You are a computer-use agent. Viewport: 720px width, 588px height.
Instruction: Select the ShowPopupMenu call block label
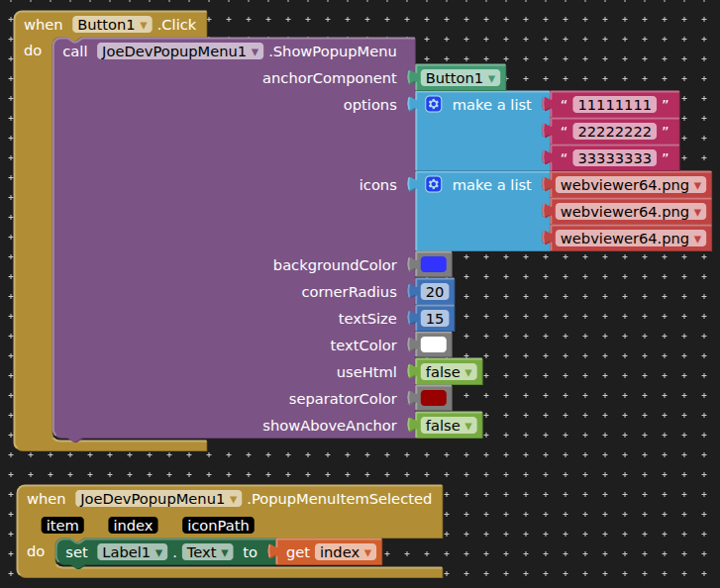333,51
